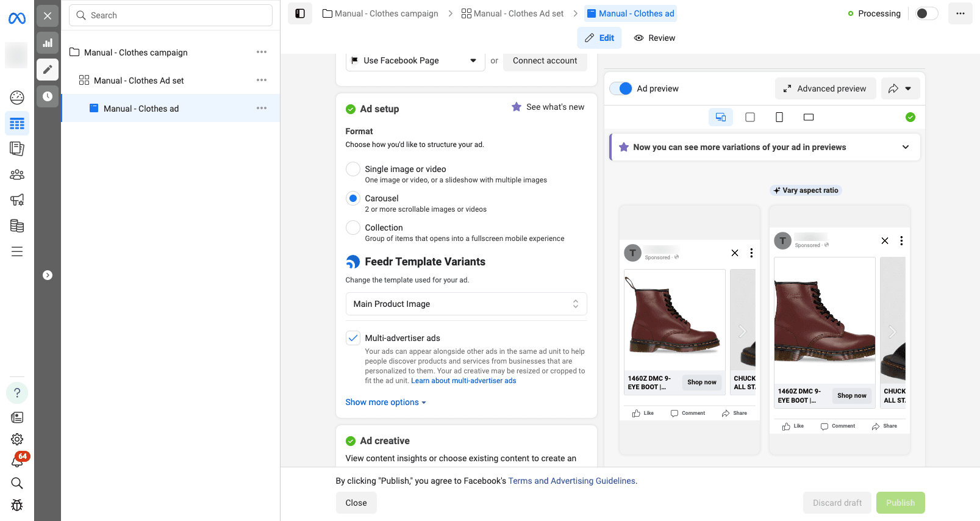The height and width of the screenshot is (521, 980).
Task: Toggle Ad preview switch
Action: 621,88
